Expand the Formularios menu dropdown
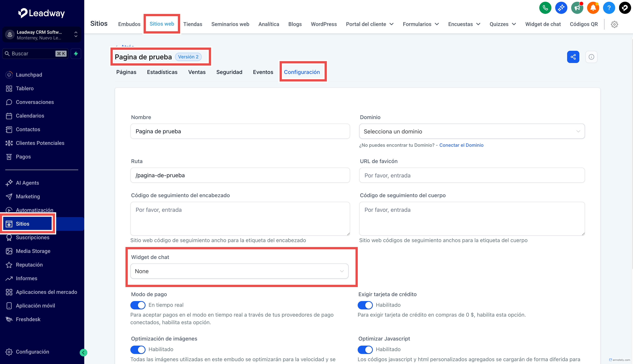This screenshot has height=364, width=633. 421,24
